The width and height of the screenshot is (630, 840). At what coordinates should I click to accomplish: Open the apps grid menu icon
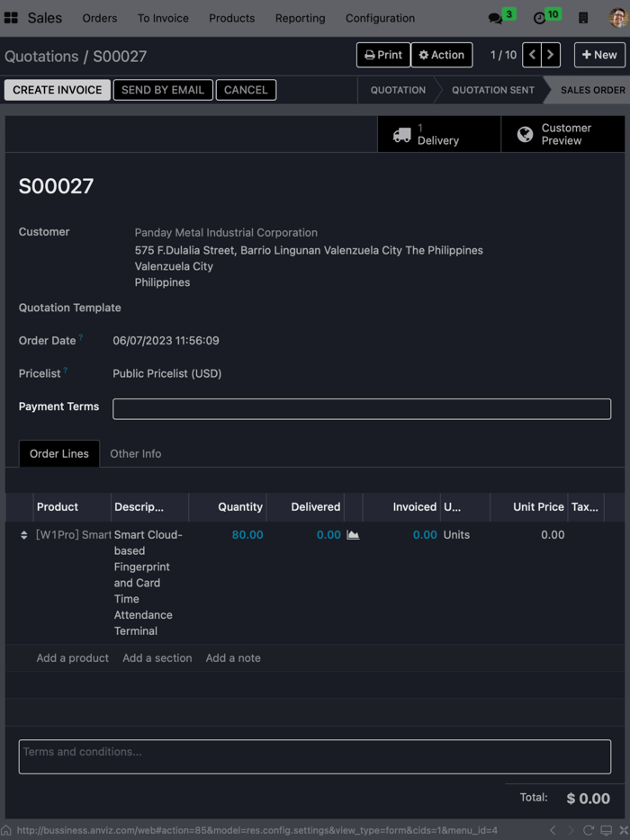[x=11, y=18]
